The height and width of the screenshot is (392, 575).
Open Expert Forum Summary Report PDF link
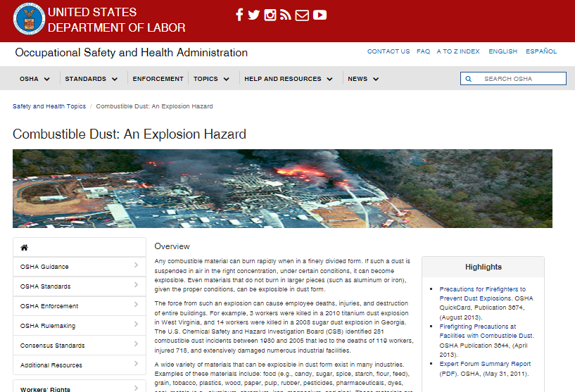point(485,369)
